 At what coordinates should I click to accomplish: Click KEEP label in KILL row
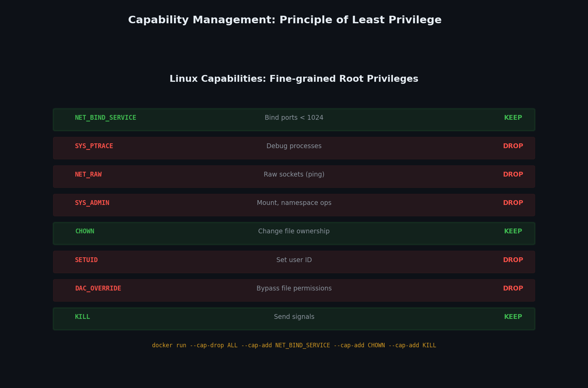click(x=513, y=317)
